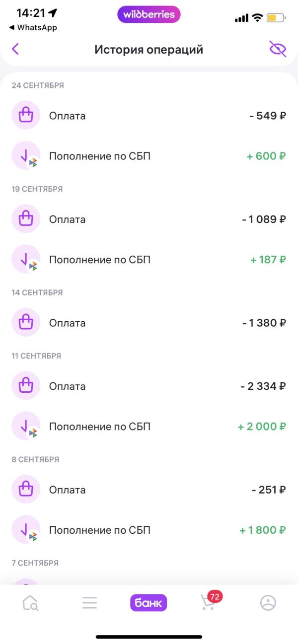Image resolution: width=298 pixels, height=644 pixels.
Task: Tap the СБП icon for the +1 800 ₽ top-up
Action: pos(26,530)
